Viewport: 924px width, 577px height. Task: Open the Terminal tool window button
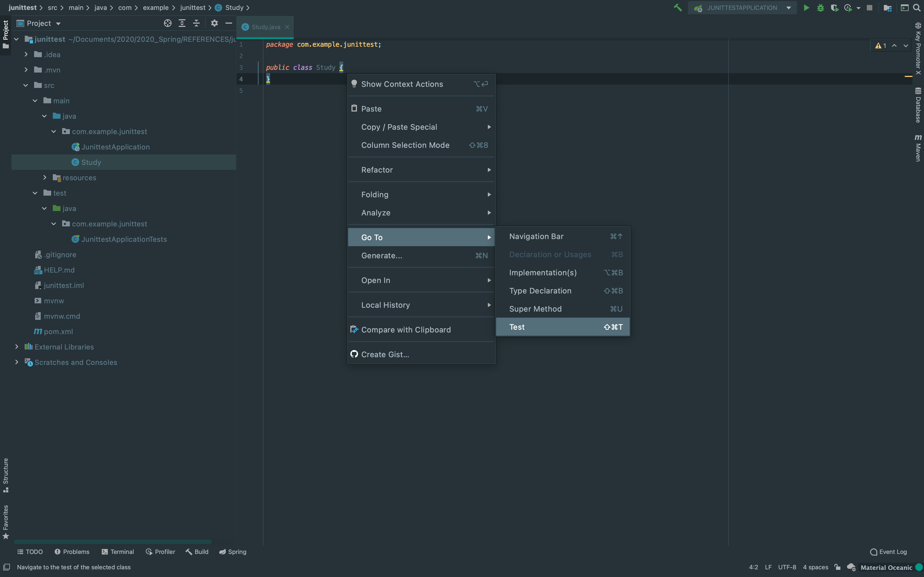click(118, 552)
